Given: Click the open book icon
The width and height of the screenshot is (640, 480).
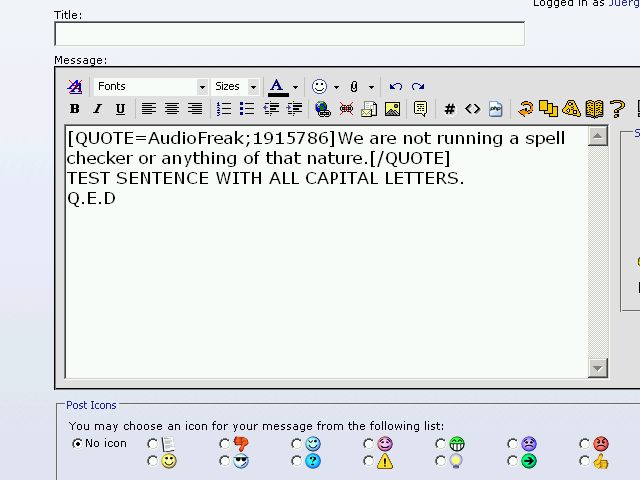Looking at the screenshot, I should (594, 109).
